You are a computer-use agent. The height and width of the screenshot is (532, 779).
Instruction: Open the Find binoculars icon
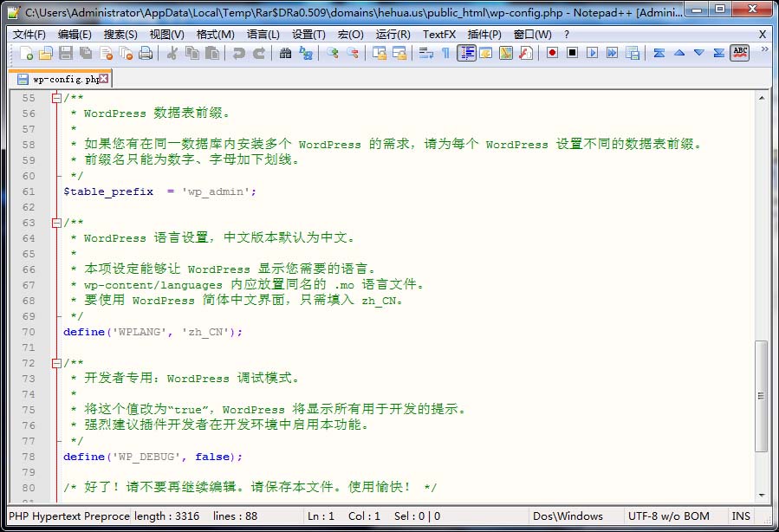286,54
